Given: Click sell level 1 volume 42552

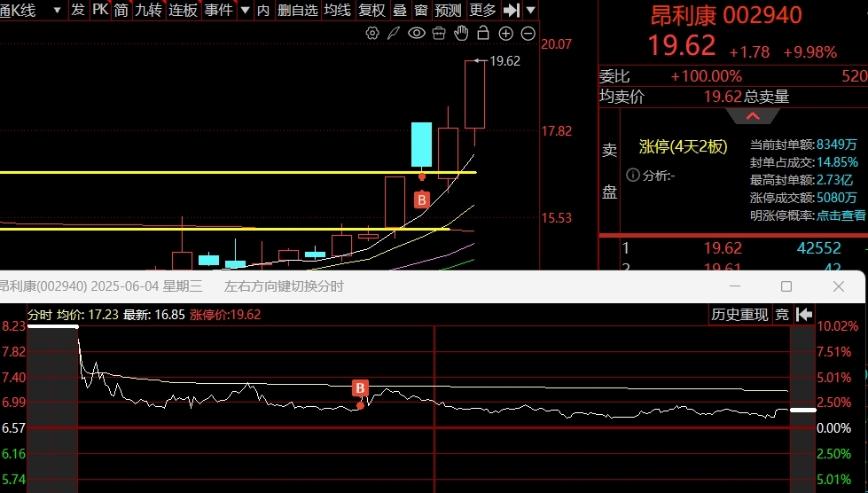Looking at the screenshot, I should pyautogui.click(x=818, y=248).
